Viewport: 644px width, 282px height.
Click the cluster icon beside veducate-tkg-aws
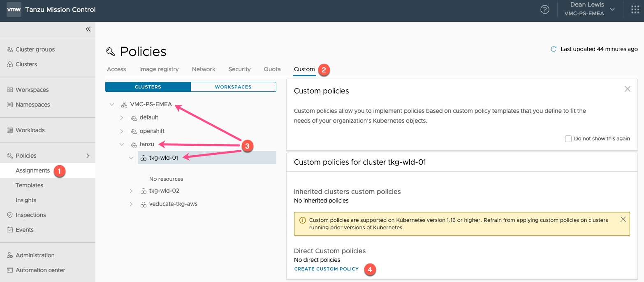pyautogui.click(x=144, y=204)
